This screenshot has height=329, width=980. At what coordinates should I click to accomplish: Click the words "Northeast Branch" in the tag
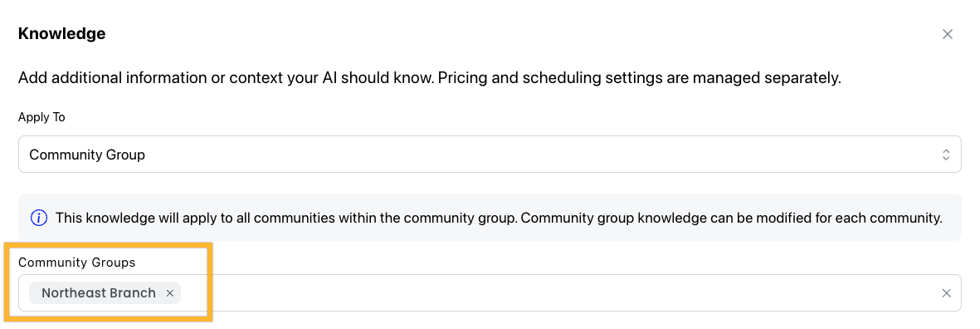point(99,293)
